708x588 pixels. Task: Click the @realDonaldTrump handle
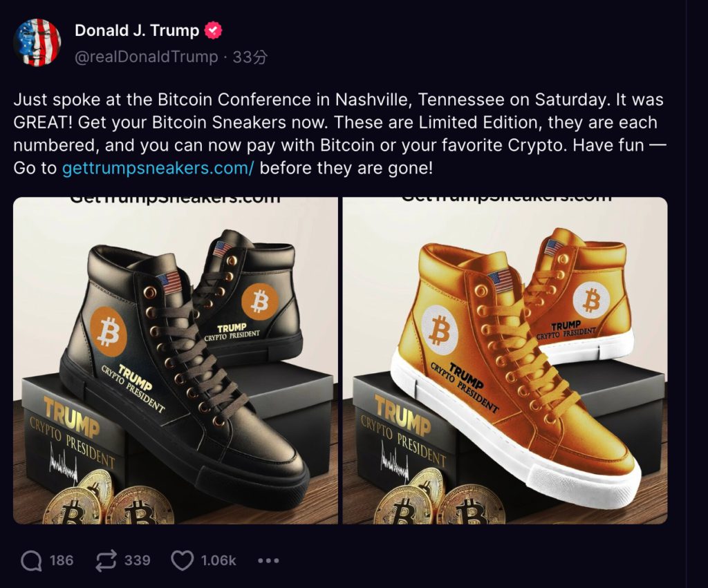click(x=146, y=57)
